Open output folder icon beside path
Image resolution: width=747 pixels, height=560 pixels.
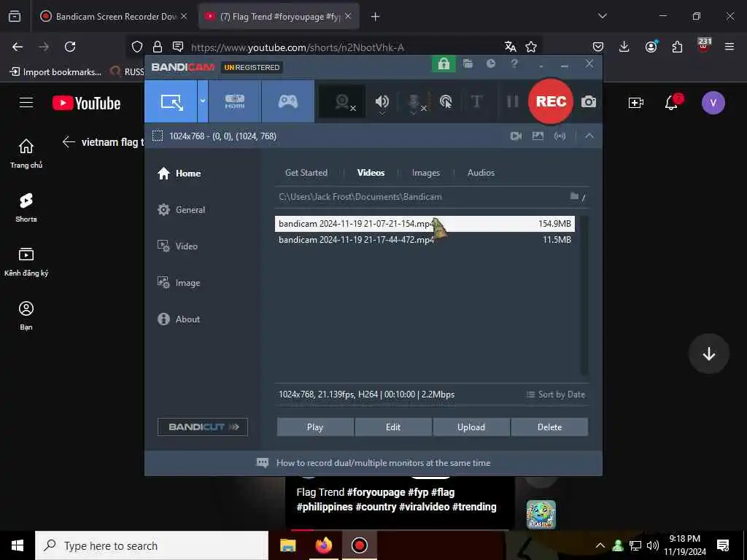click(575, 197)
